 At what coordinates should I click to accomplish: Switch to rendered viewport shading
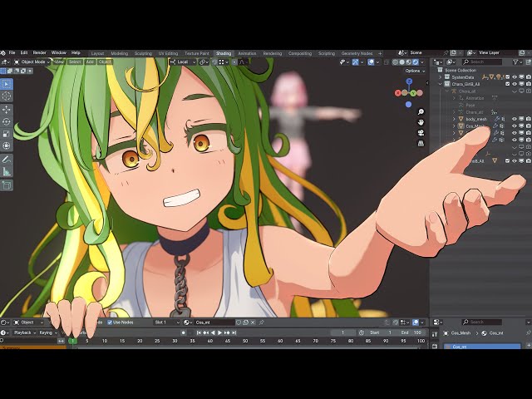416,62
